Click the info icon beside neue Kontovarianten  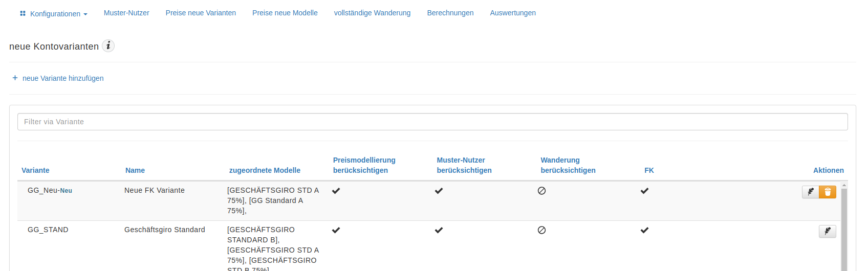pos(108,46)
